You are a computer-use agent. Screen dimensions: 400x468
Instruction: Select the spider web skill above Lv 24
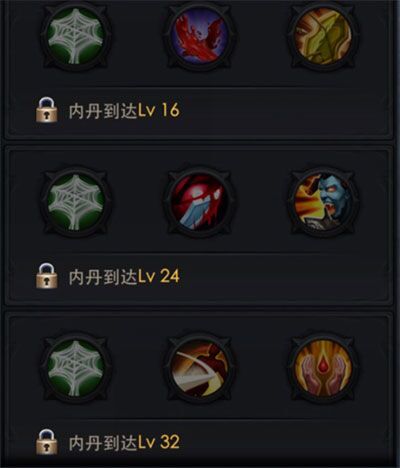(x=76, y=202)
